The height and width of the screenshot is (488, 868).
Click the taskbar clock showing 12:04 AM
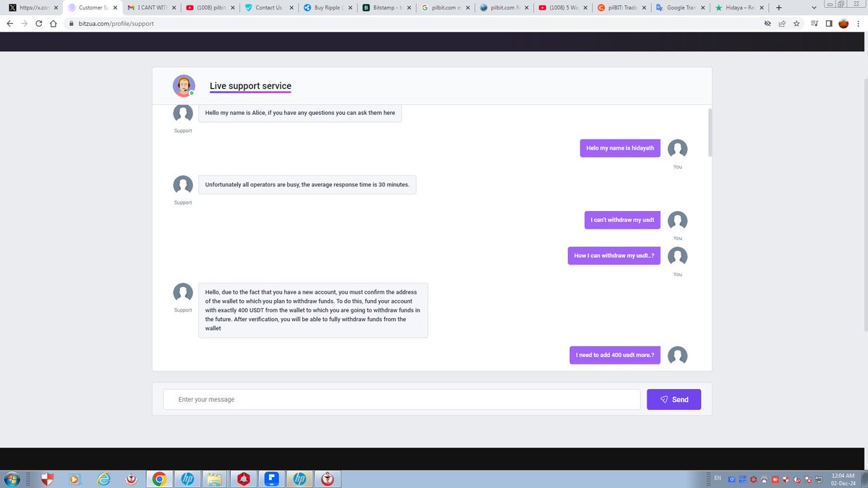[x=843, y=479]
